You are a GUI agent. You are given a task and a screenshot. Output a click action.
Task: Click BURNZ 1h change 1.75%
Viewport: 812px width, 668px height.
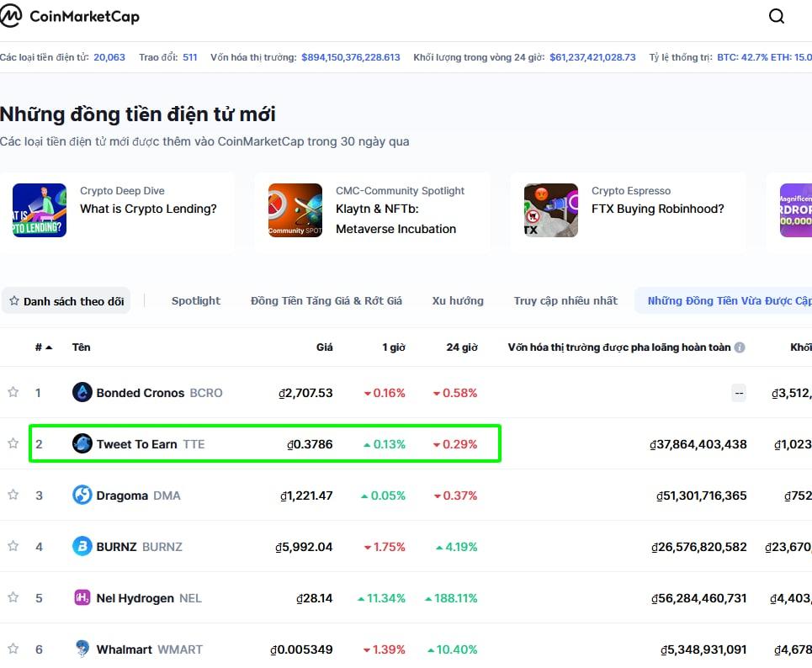click(x=385, y=546)
